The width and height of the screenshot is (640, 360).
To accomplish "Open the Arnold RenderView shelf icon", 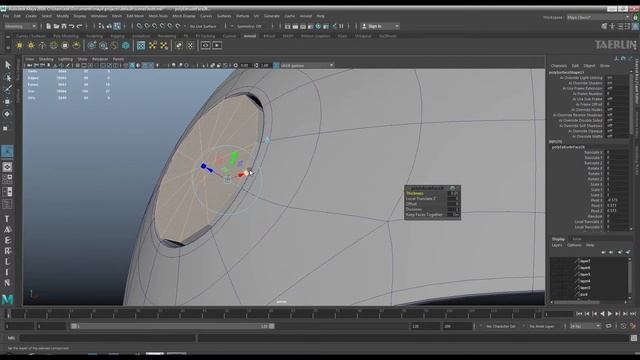I will (x=205, y=45).
